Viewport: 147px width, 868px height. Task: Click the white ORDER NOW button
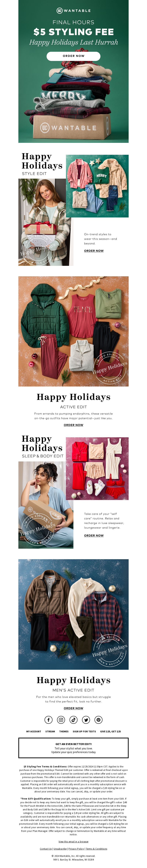[73, 56]
